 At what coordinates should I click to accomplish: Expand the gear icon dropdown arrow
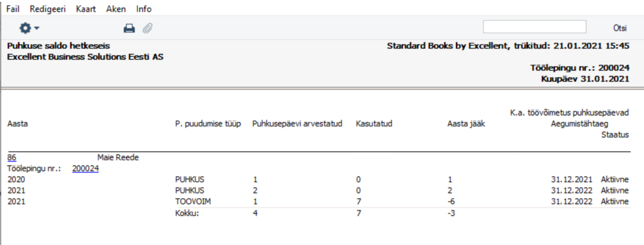[36, 28]
